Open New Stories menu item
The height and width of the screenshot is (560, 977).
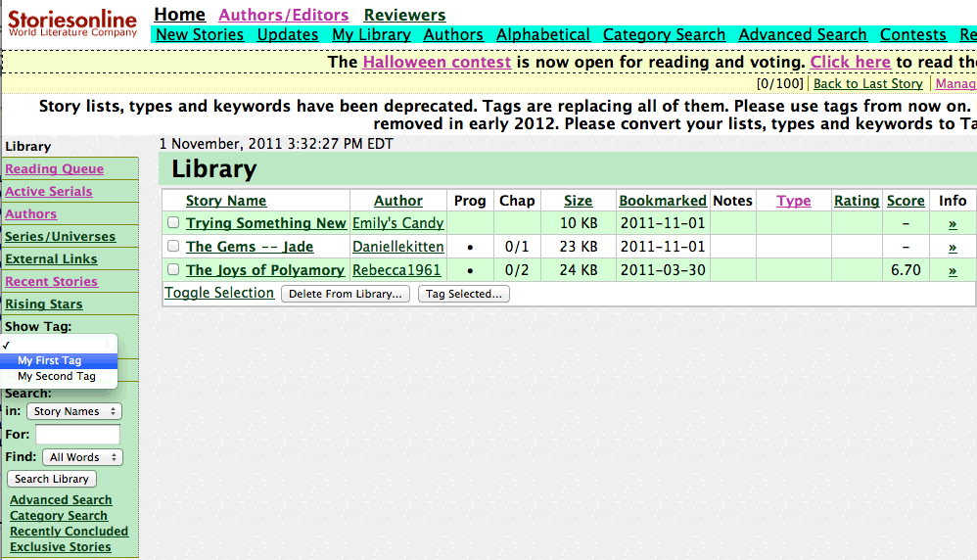tap(200, 35)
